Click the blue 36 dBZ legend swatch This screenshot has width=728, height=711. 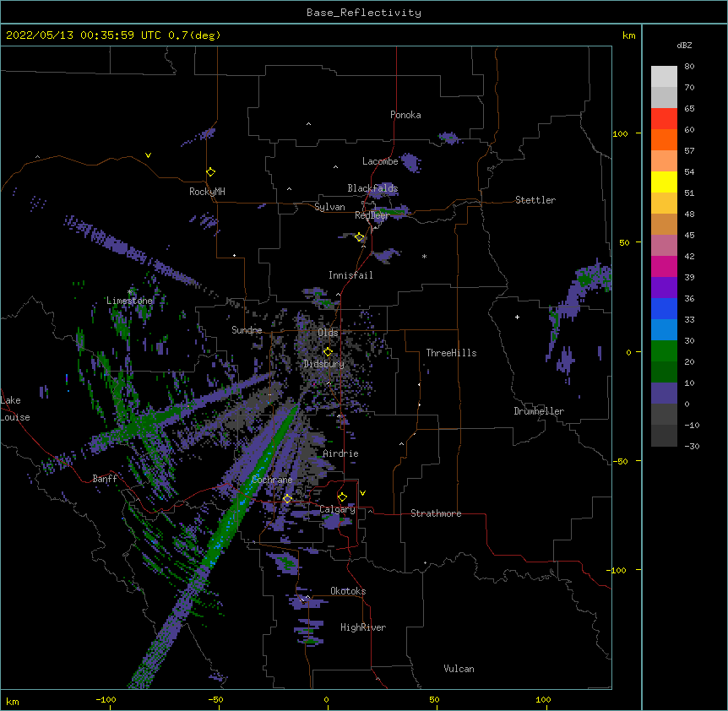664,308
